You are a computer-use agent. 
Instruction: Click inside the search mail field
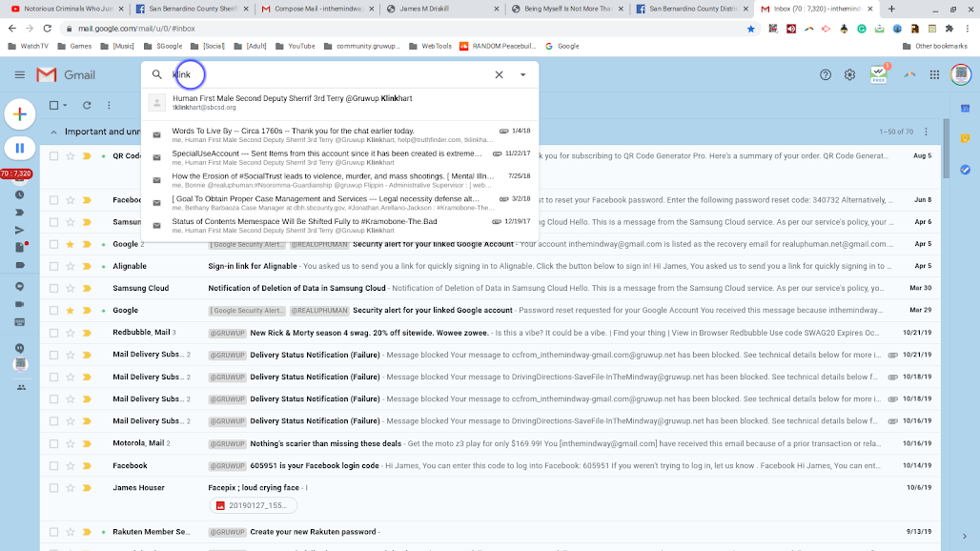pos(331,75)
